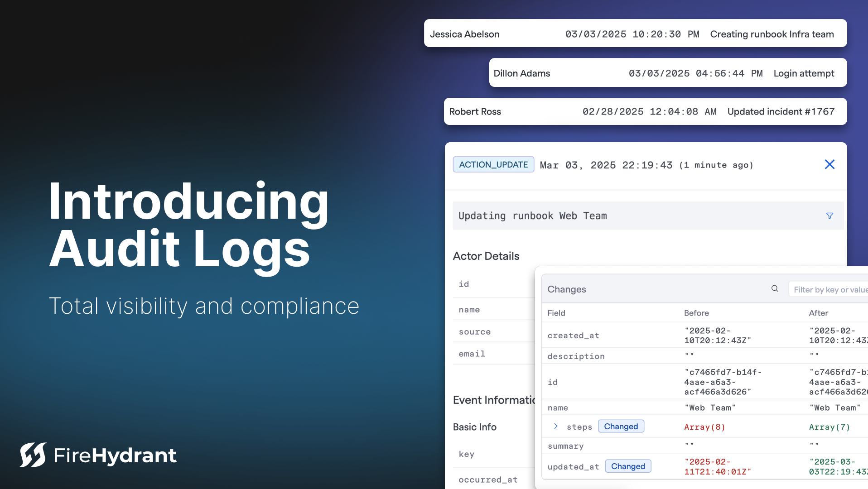Screen dimensions: 868x489
Task: Click the Changed badge next to updated_at
Action: tap(628, 466)
